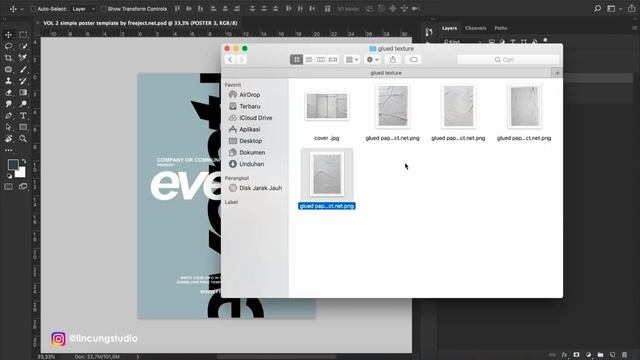
Task: Toggle filter for smart objects
Action: tap(534, 42)
